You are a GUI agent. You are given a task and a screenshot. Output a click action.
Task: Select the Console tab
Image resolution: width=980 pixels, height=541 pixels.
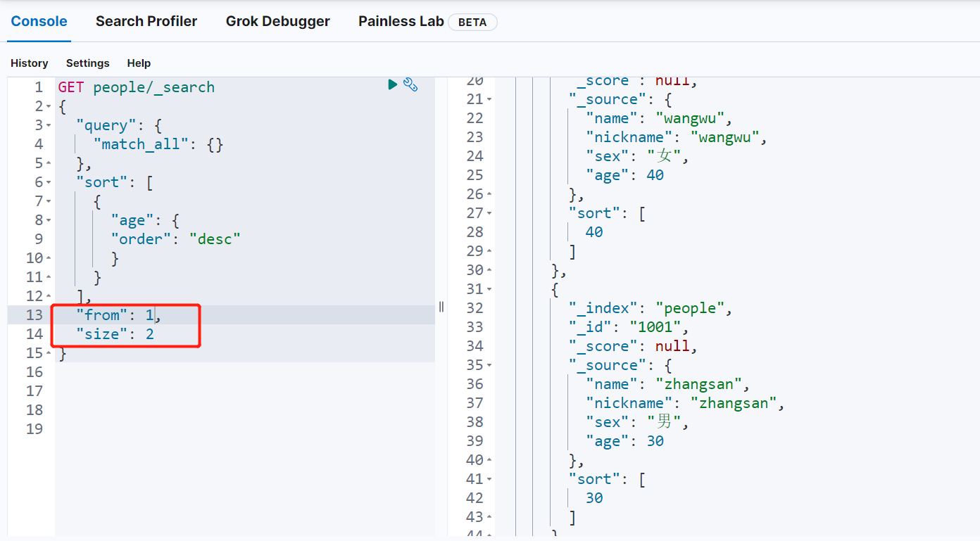pyautogui.click(x=39, y=21)
